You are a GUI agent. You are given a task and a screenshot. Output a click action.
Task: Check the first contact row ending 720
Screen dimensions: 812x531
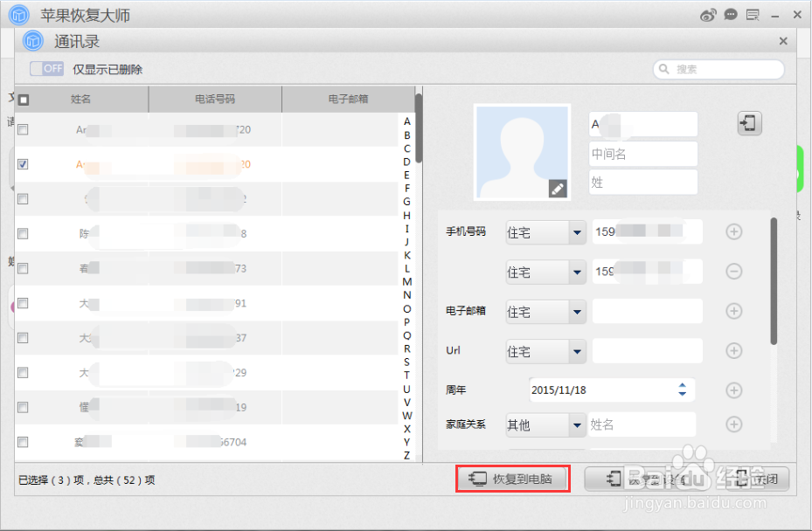click(23, 129)
